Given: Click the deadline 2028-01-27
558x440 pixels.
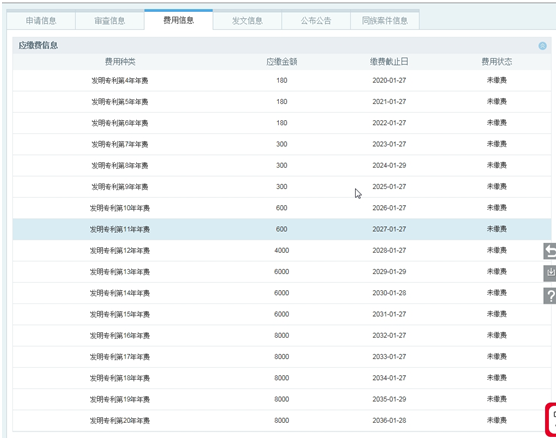Looking at the screenshot, I should 389,251.
